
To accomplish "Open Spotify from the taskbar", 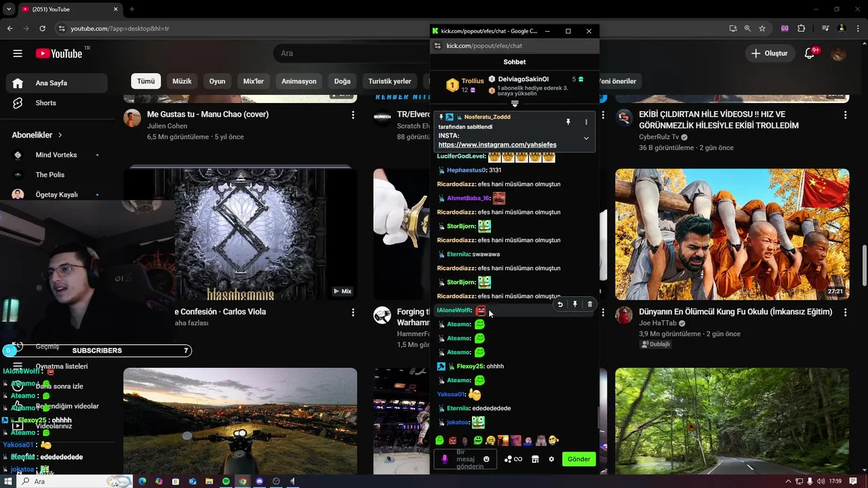I will click(x=226, y=481).
